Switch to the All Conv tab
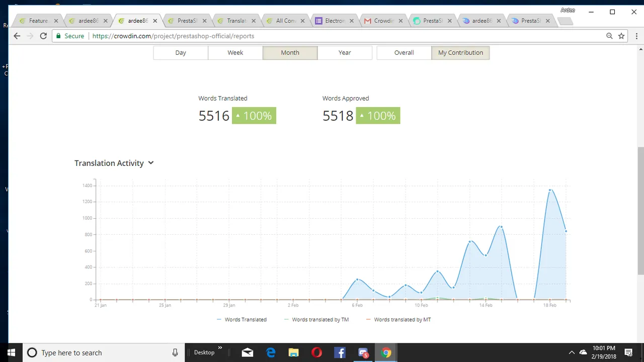Screen dimensions: 644x362 (286, 21)
